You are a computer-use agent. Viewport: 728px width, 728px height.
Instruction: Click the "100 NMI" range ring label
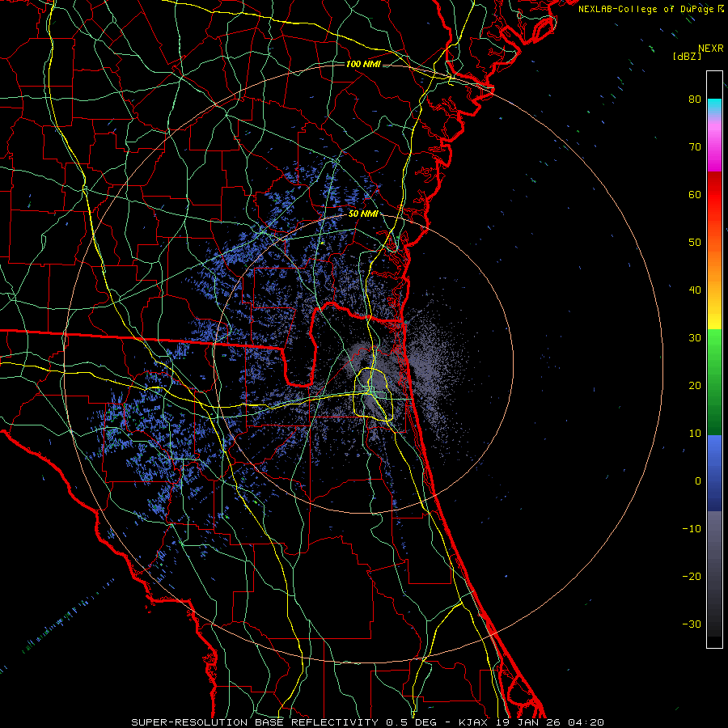363,64
